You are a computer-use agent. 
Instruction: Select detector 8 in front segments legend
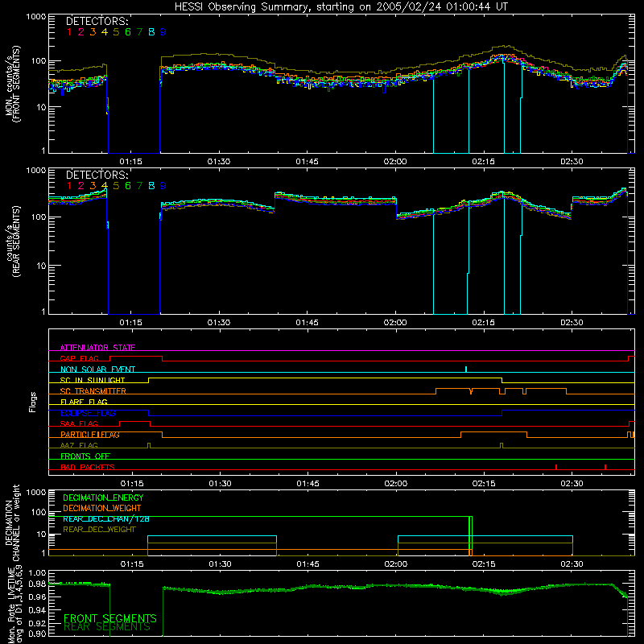tap(151, 32)
